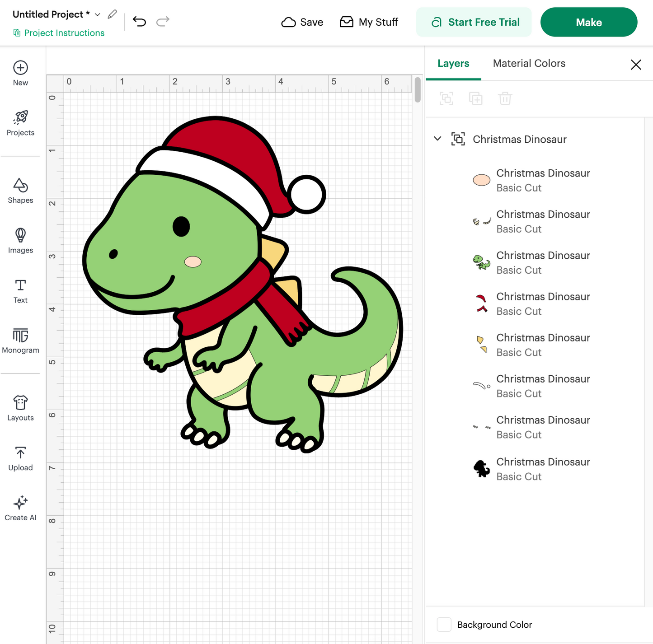Open project name dropdown arrow

point(98,15)
